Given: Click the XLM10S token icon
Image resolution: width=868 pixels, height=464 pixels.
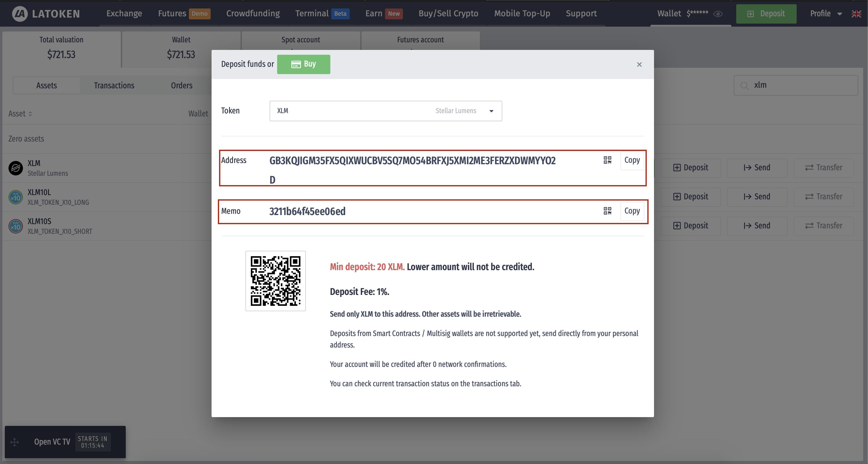Looking at the screenshot, I should tap(15, 226).
